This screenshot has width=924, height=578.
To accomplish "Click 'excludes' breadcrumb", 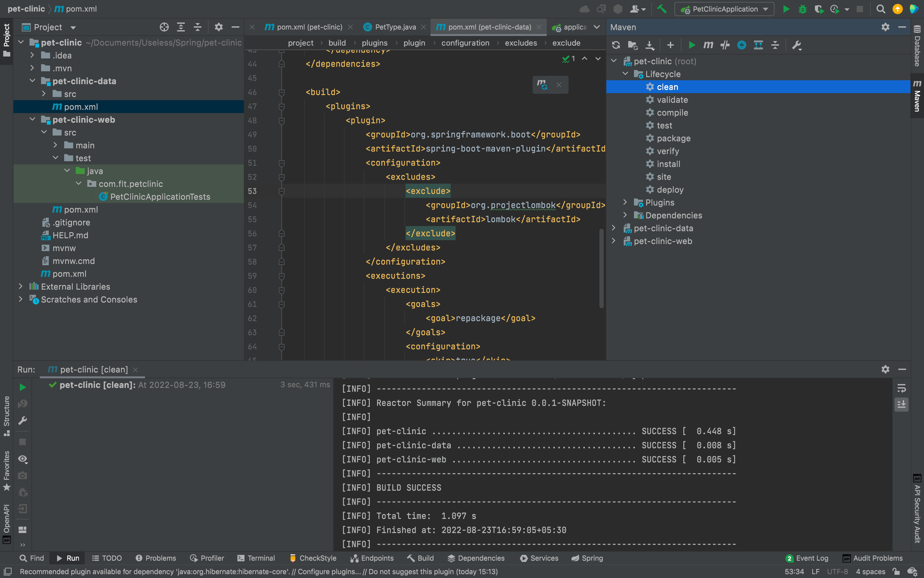I will [521, 43].
